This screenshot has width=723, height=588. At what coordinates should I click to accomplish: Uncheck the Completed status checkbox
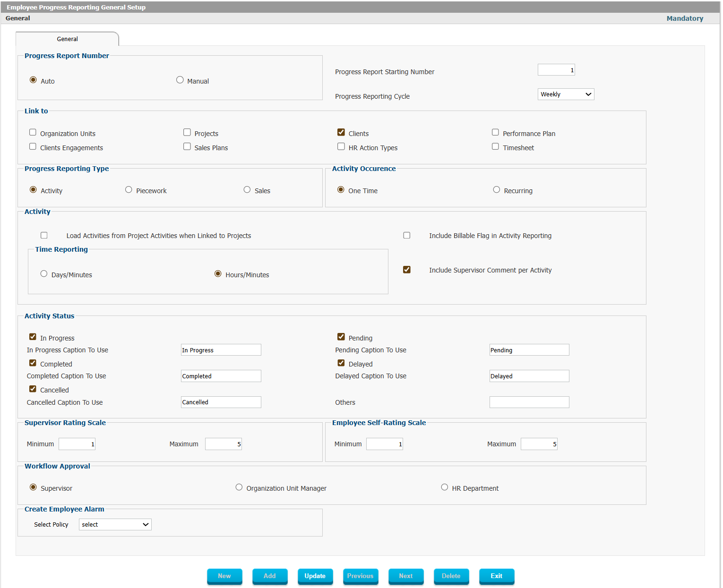[33, 363]
